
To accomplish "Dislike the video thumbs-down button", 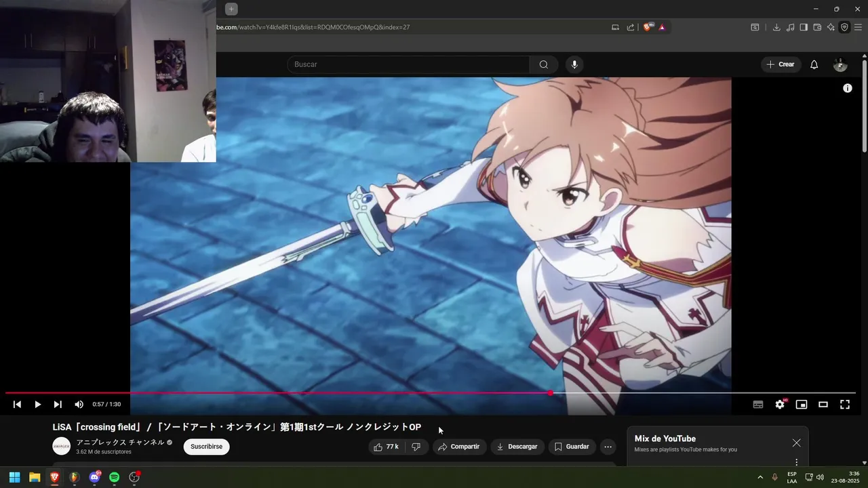I will [416, 447].
